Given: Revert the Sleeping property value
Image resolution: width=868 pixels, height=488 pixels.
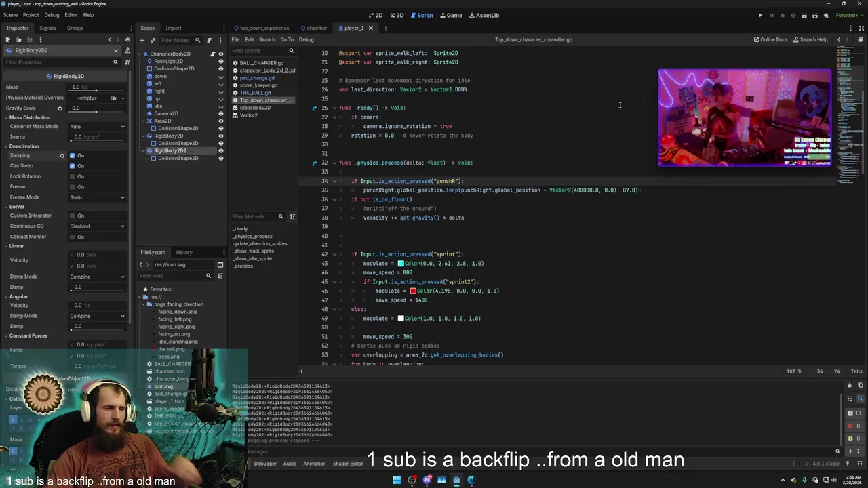Looking at the screenshot, I should (x=62, y=156).
